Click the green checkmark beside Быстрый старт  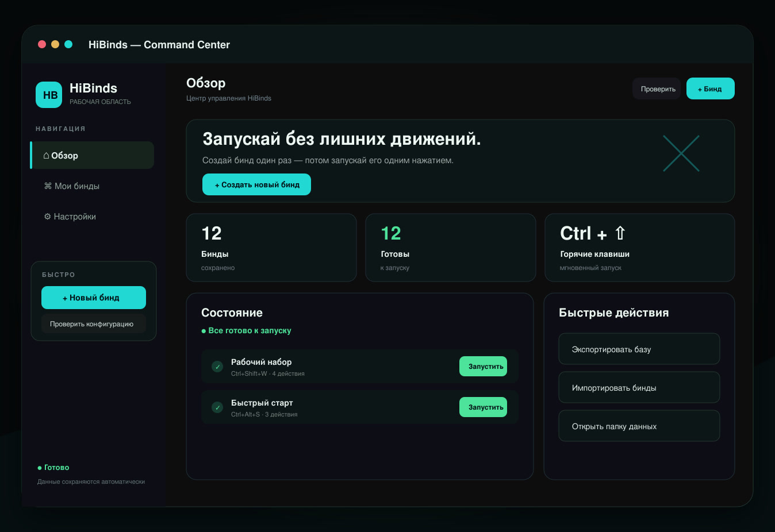(x=217, y=407)
